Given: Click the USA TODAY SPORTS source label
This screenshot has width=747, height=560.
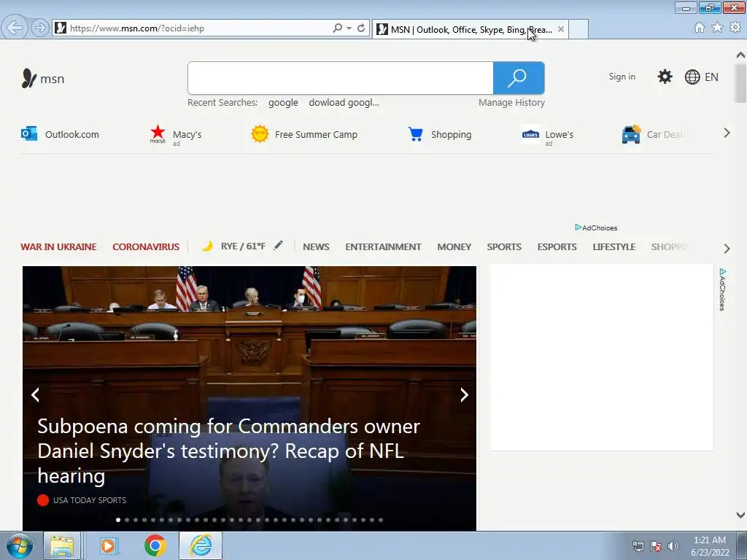Looking at the screenshot, I should pos(90,500).
